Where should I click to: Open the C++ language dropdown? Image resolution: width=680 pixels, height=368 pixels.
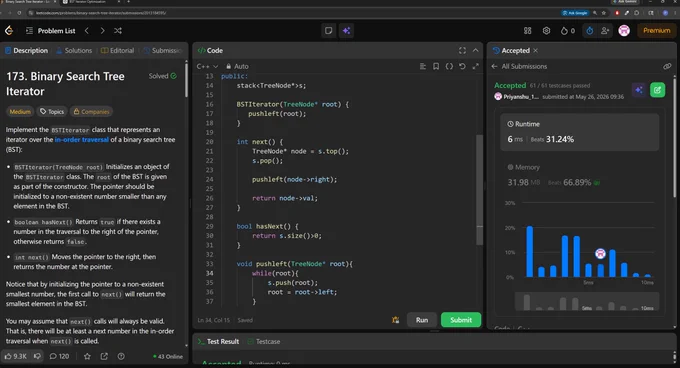click(207, 66)
